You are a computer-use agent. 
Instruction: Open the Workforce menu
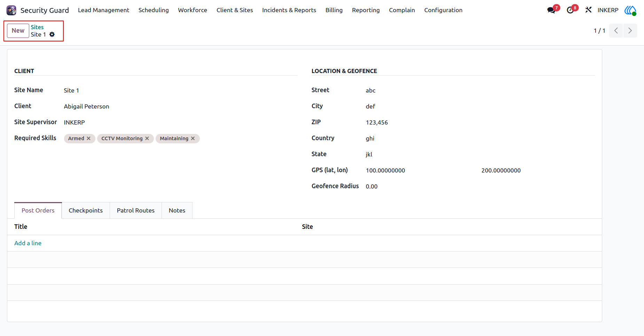click(x=193, y=10)
